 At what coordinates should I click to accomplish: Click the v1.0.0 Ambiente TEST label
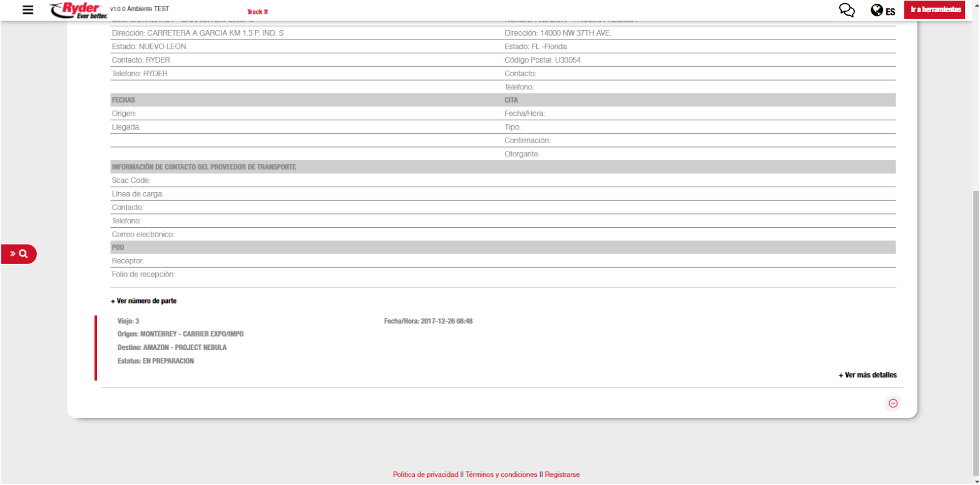(x=139, y=9)
